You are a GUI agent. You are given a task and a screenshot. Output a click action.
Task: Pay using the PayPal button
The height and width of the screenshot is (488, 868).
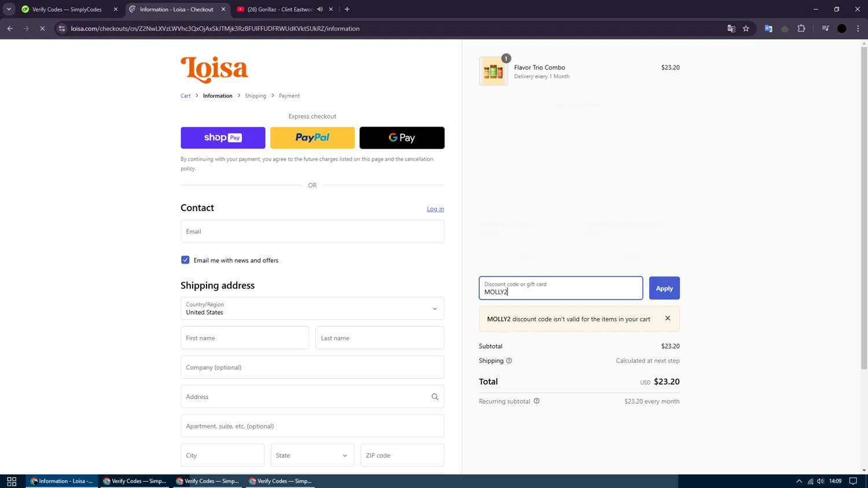[x=312, y=138]
